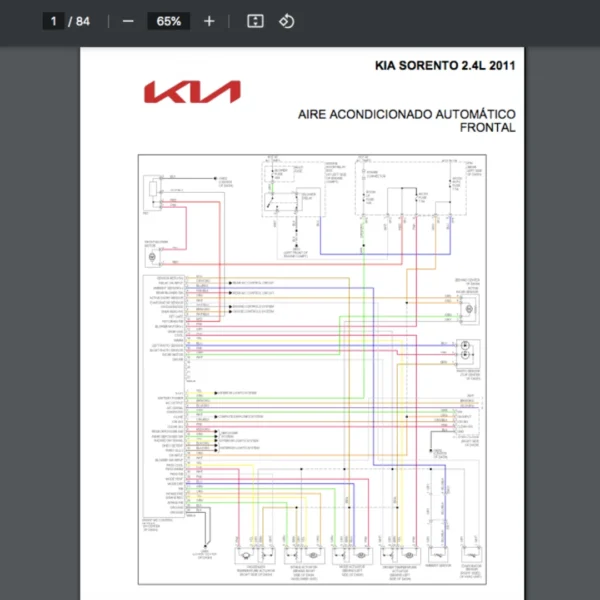Click the AIRE ACONDICIONADO AUTOMÁTICO title
Image resolution: width=600 pixels, height=600 pixels.
click(x=407, y=114)
